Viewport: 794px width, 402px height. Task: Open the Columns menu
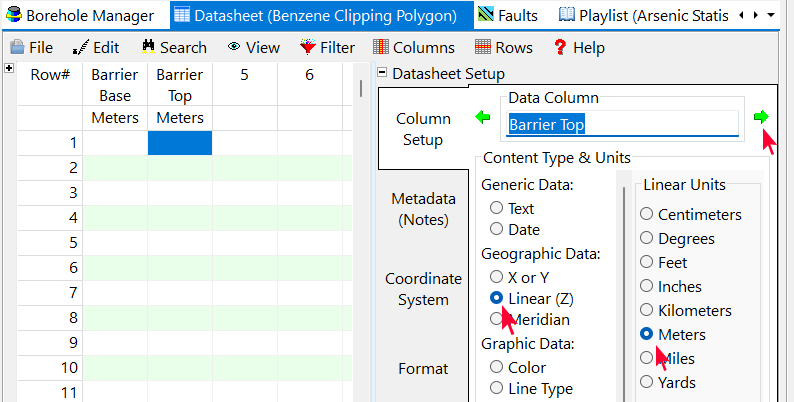pos(413,47)
